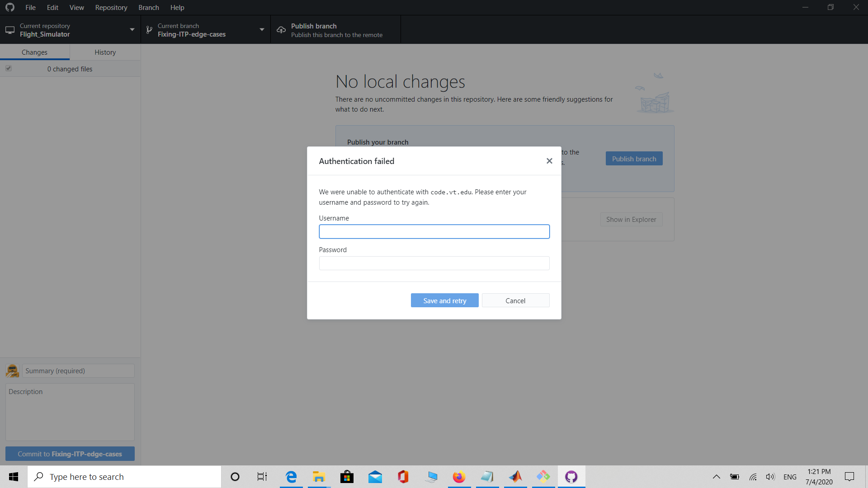
Task: Open the Wi-Fi network tray icon
Action: tap(753, 477)
